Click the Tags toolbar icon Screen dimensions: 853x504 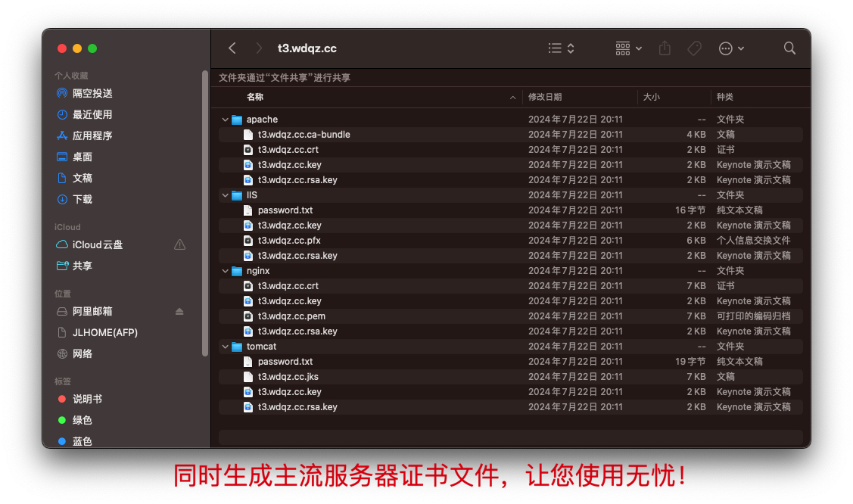694,48
